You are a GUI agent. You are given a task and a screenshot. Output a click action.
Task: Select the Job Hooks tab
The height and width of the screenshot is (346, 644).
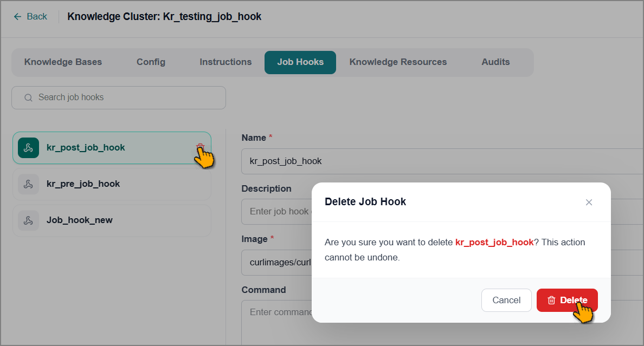point(300,62)
